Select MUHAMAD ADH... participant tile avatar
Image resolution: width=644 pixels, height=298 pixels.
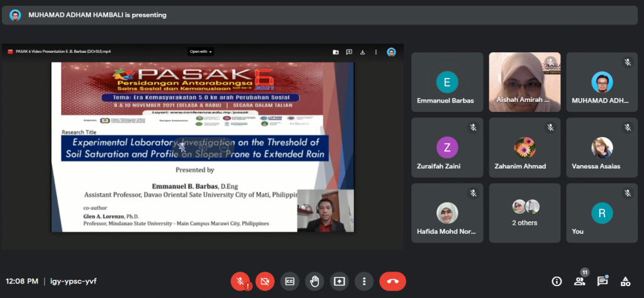coord(602,82)
